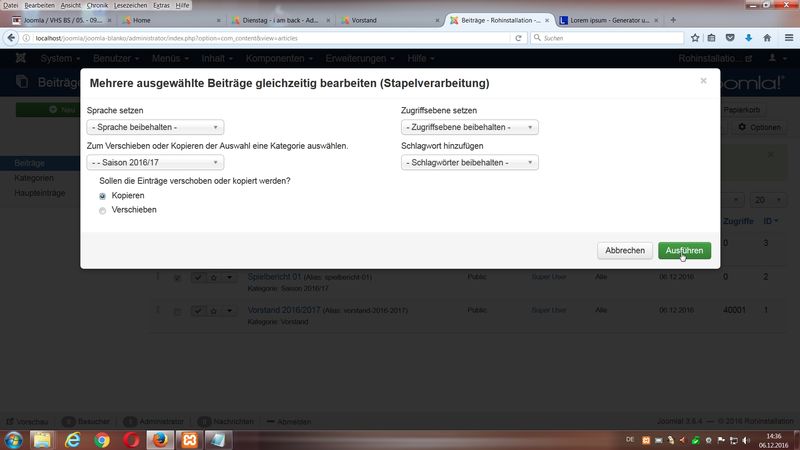Bookmark this page with the star icon

tap(694, 38)
